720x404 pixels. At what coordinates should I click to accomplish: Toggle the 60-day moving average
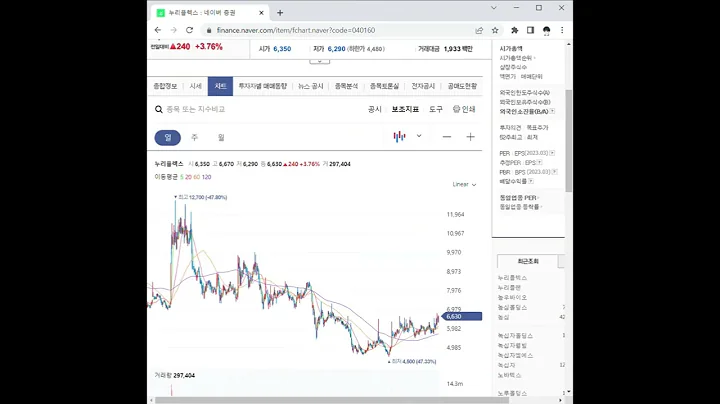(197, 177)
